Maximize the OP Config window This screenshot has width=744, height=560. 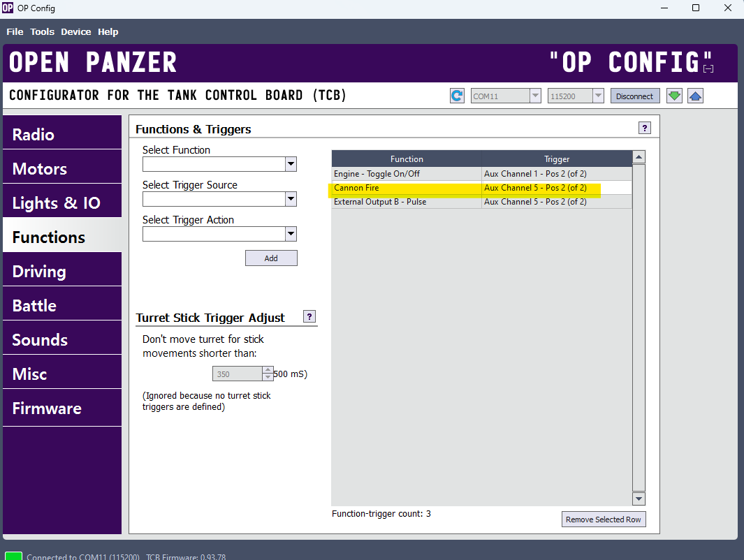696,8
